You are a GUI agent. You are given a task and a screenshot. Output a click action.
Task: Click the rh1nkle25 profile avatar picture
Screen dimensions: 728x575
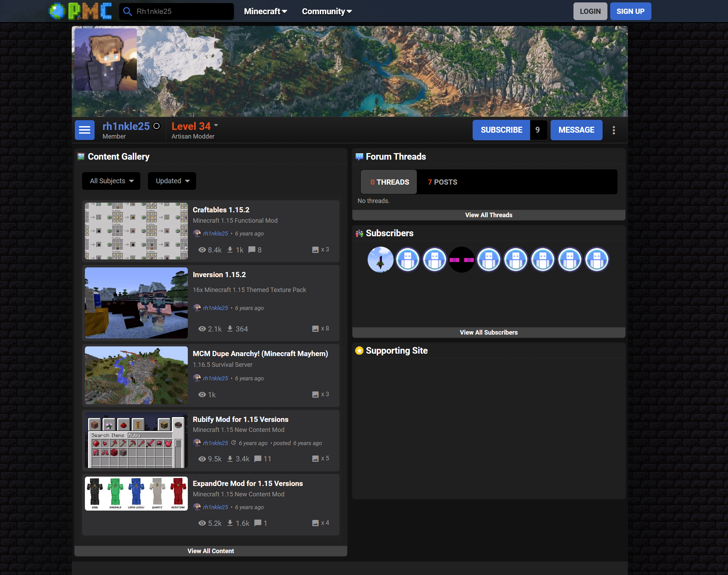[106, 59]
